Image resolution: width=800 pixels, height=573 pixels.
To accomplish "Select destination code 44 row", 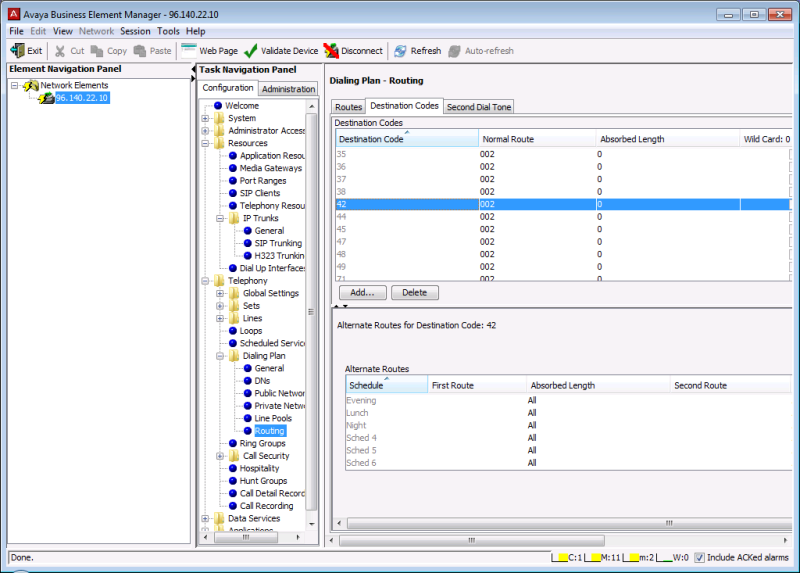I will tap(563, 217).
